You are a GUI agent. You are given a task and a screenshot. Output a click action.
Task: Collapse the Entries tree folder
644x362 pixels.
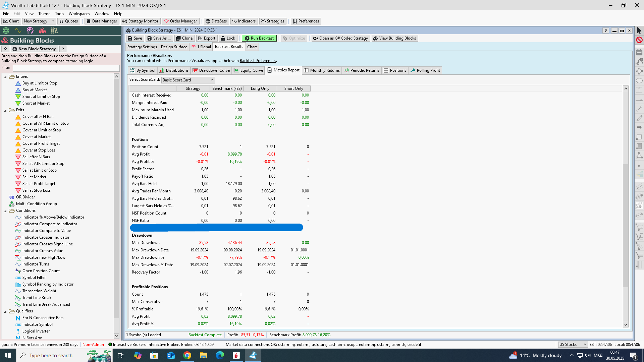pos(5,77)
